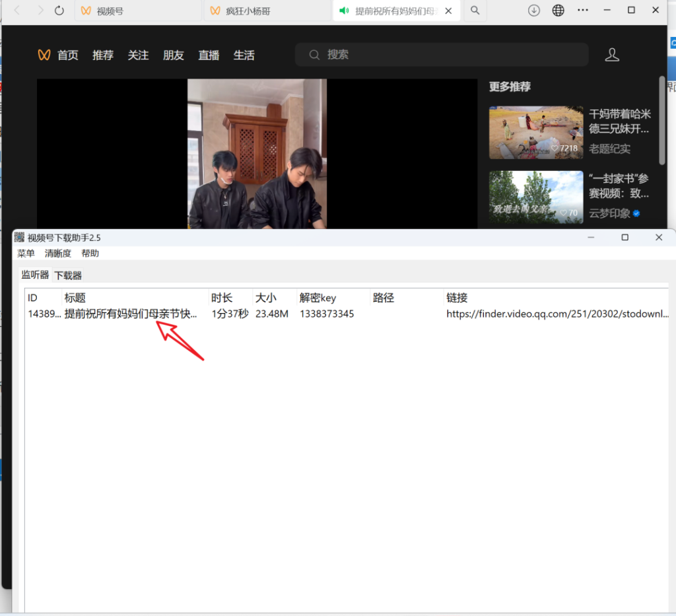
Task: Click the magnifier icon inside the 搜索 bar
Action: 314,55
